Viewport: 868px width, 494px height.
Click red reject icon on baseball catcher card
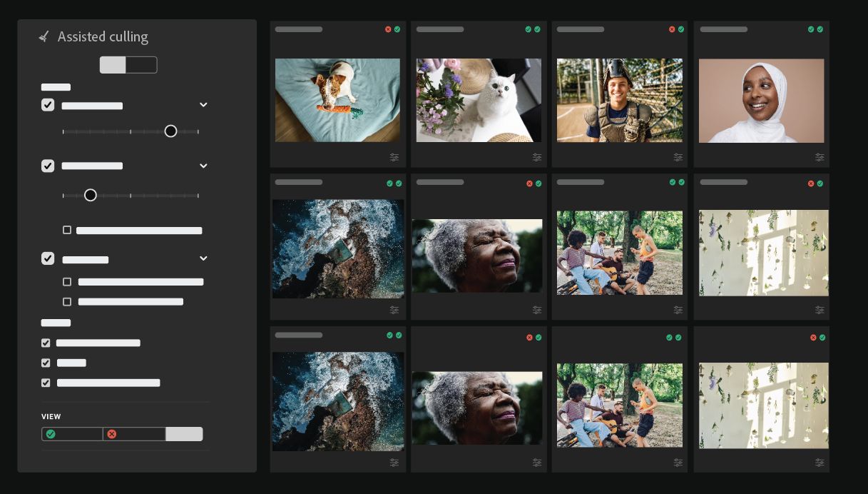click(x=672, y=29)
